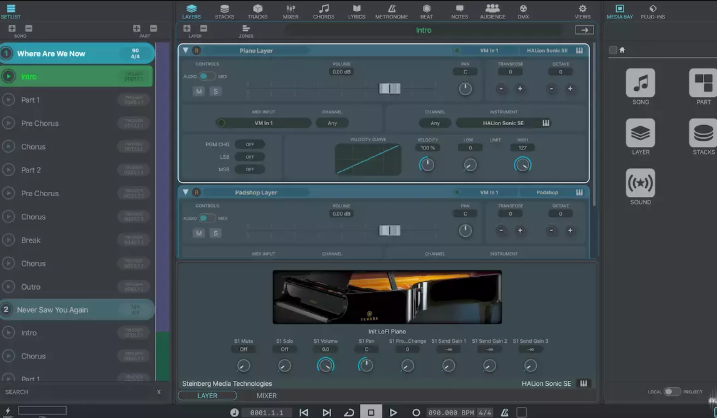Tick the checkbox next to the home icon

(613, 50)
